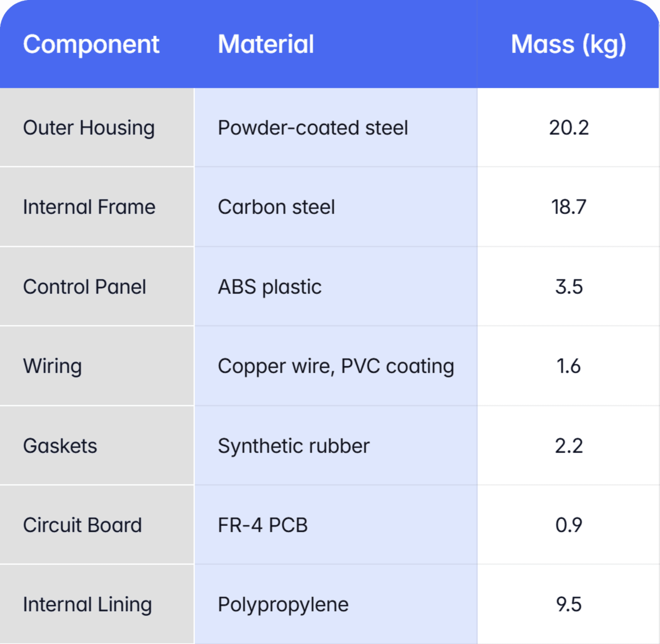
Task: Click the FR-4 PCB material cell
Action: pyautogui.click(x=336, y=525)
